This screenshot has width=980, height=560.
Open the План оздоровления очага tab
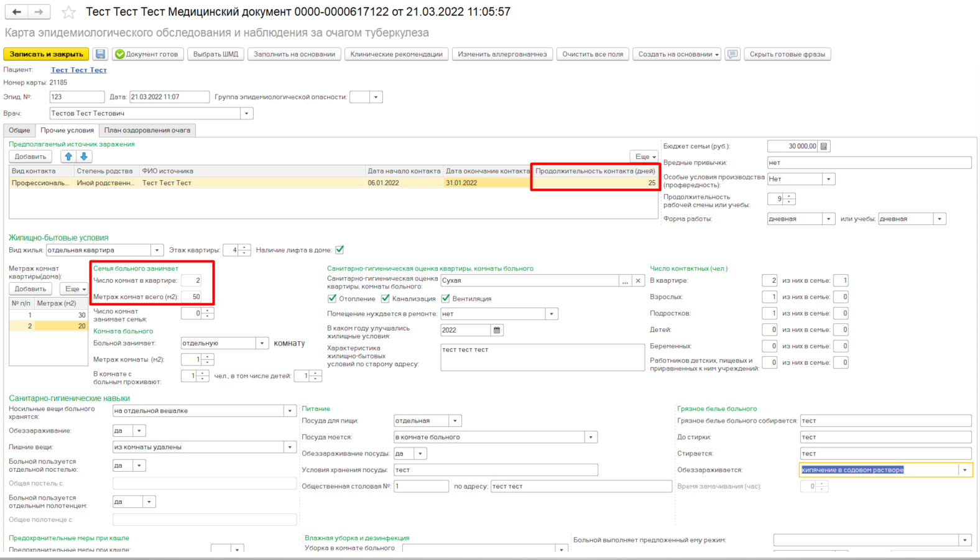pyautogui.click(x=147, y=130)
